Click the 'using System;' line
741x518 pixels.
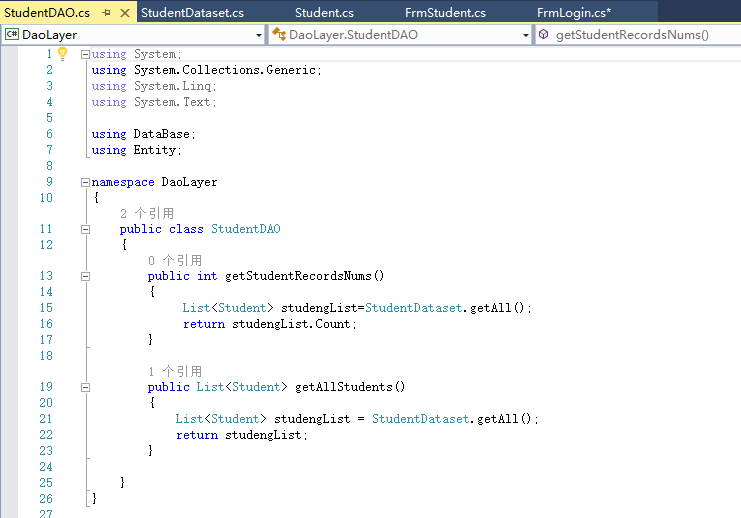pos(137,54)
